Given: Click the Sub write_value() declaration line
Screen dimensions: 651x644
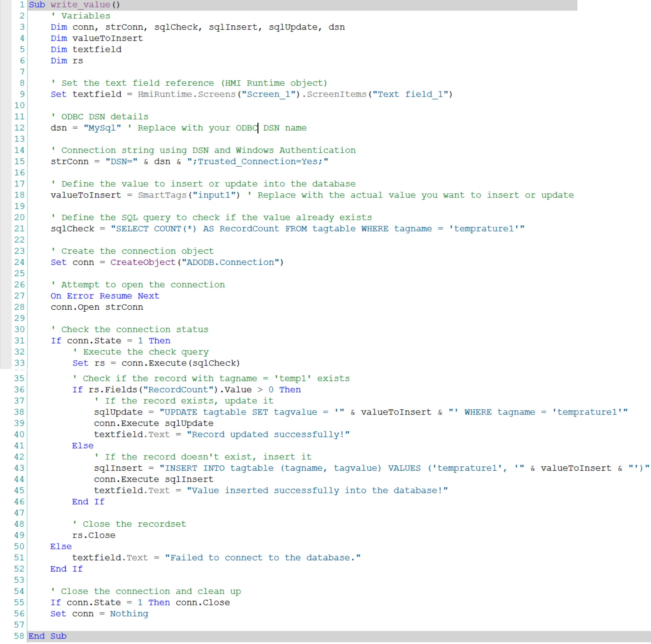Looking at the screenshot, I should (x=74, y=5).
